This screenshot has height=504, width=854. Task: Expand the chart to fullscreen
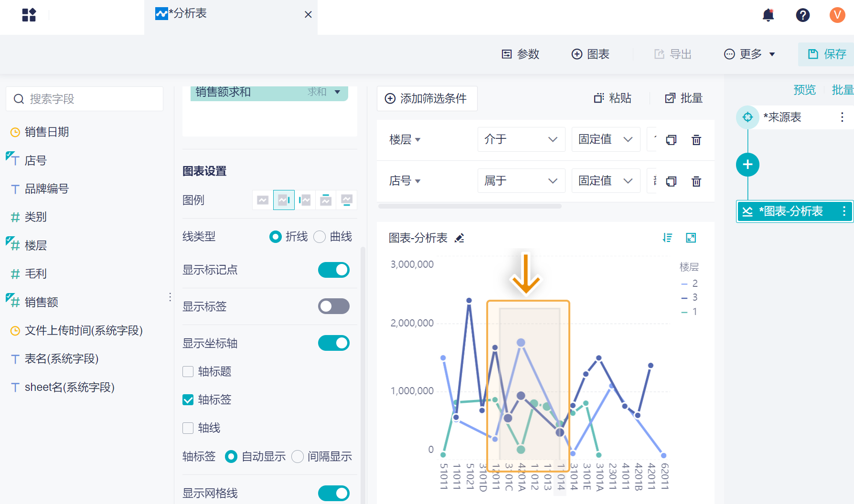click(x=691, y=238)
